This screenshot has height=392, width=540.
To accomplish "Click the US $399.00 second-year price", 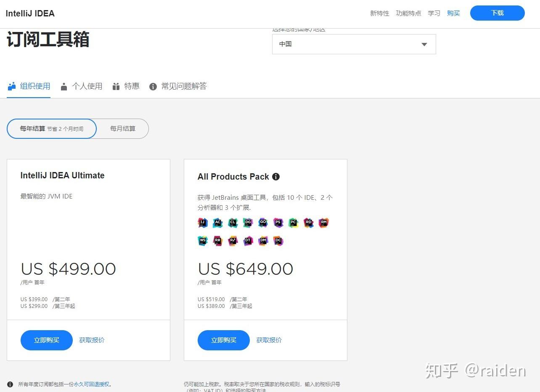I will [x=34, y=299].
